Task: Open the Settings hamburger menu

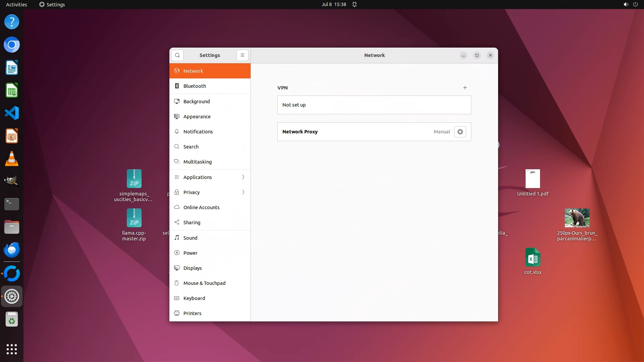Action: 242,55
